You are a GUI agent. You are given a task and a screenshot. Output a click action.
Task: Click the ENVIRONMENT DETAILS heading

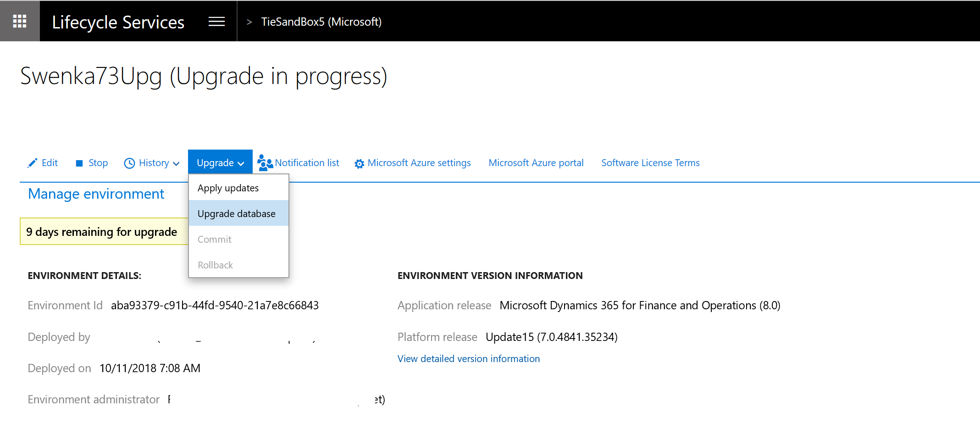click(x=84, y=276)
